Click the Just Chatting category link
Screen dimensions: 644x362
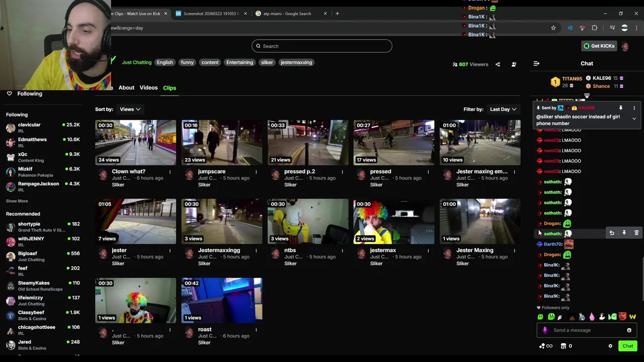[136, 62]
